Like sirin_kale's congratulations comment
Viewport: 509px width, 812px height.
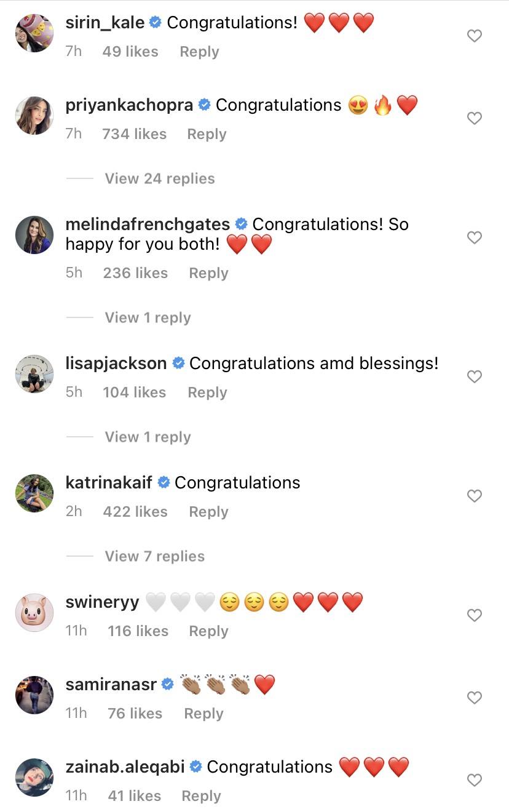[x=474, y=36]
